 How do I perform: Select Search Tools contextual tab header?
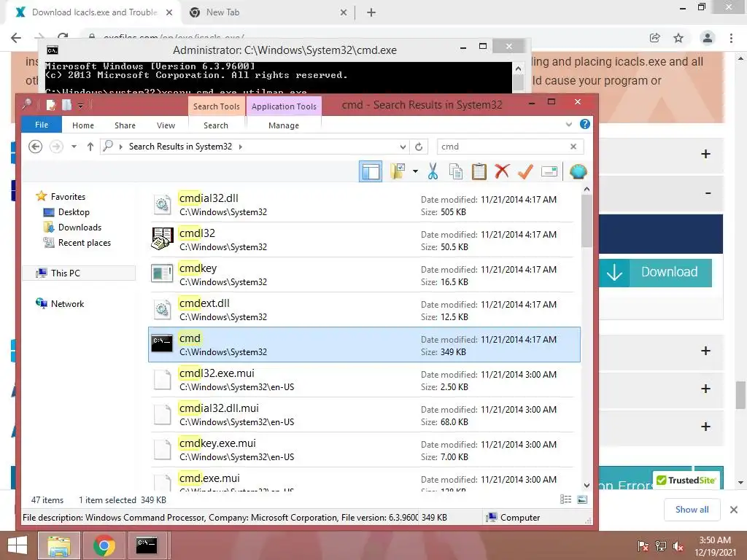[216, 106]
